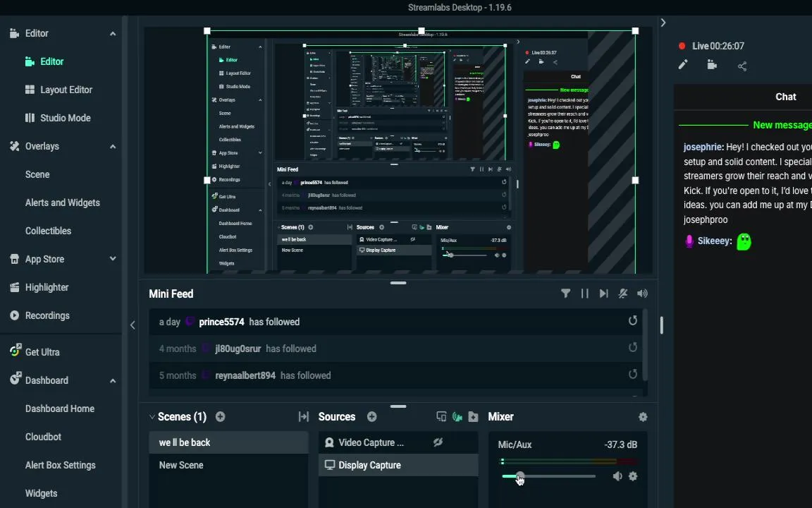Collapse the Dashboard section chevron
812x508 pixels.
coord(112,381)
